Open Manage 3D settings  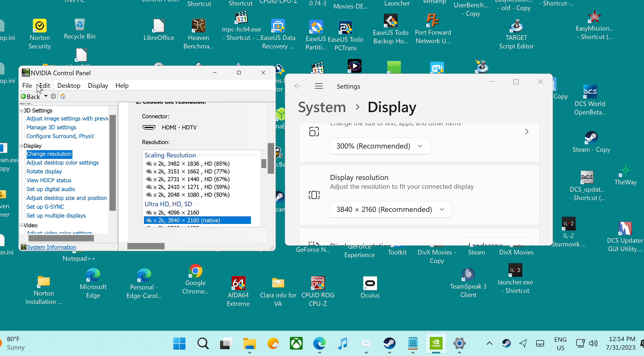point(51,127)
